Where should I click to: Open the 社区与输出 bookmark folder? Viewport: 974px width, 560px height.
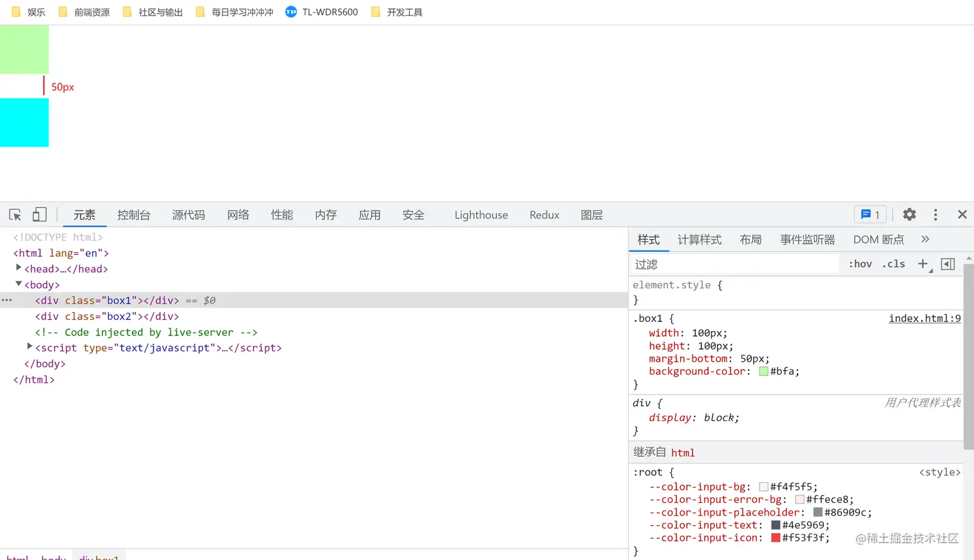coord(153,12)
